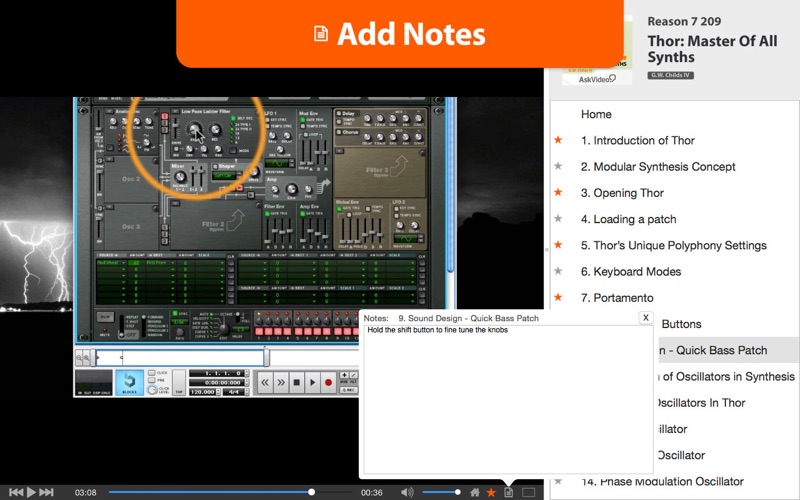Open lesson 3. Opening Thor
Image resolution: width=800 pixels, height=500 pixels.
[x=622, y=193]
